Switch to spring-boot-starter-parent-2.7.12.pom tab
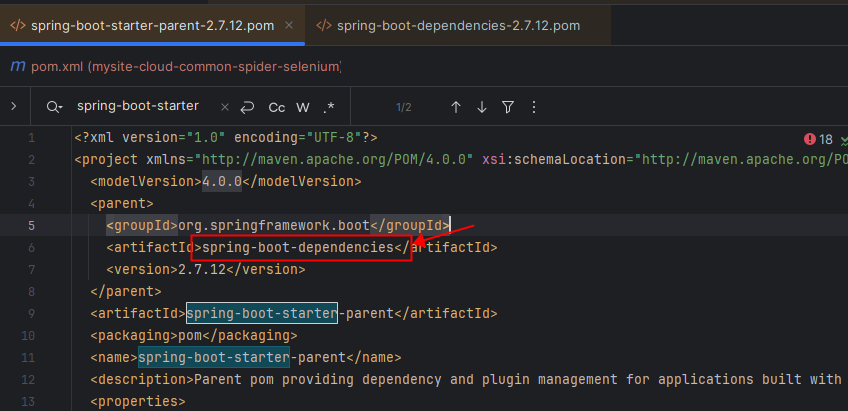848x411 pixels. [x=152, y=25]
